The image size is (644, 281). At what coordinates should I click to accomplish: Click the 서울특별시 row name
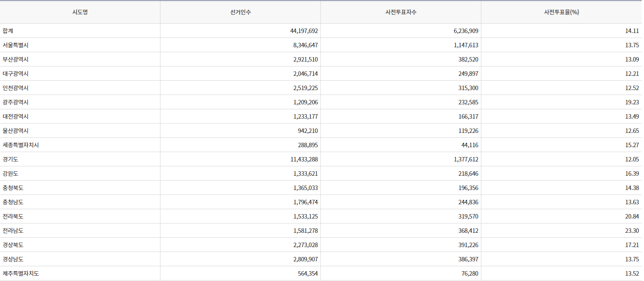[x=16, y=45]
